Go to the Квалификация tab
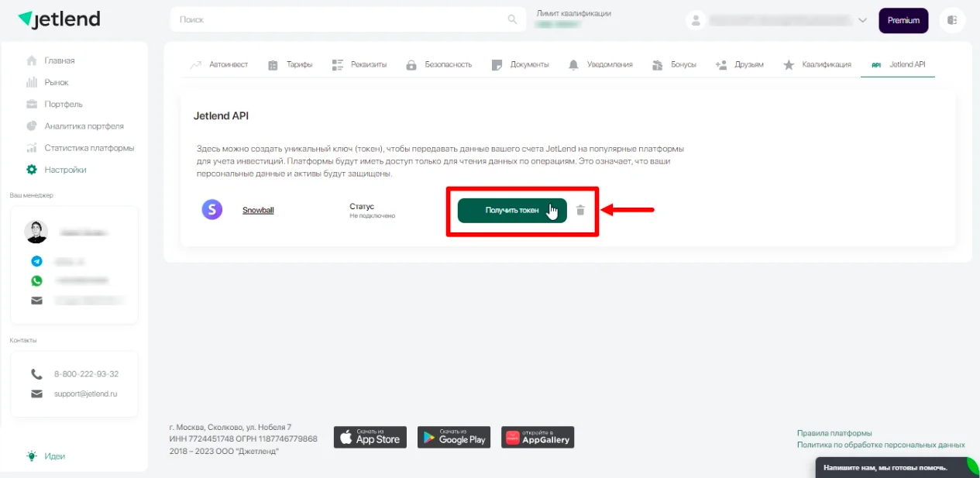 (x=817, y=64)
